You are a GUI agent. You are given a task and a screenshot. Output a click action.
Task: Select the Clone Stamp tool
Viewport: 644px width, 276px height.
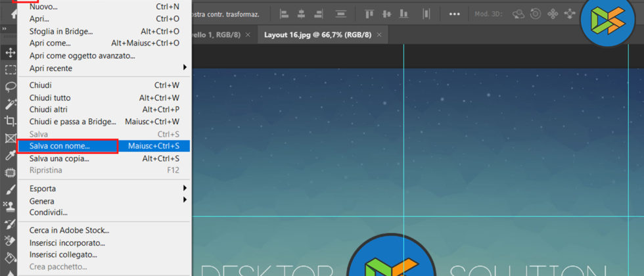[x=10, y=206]
